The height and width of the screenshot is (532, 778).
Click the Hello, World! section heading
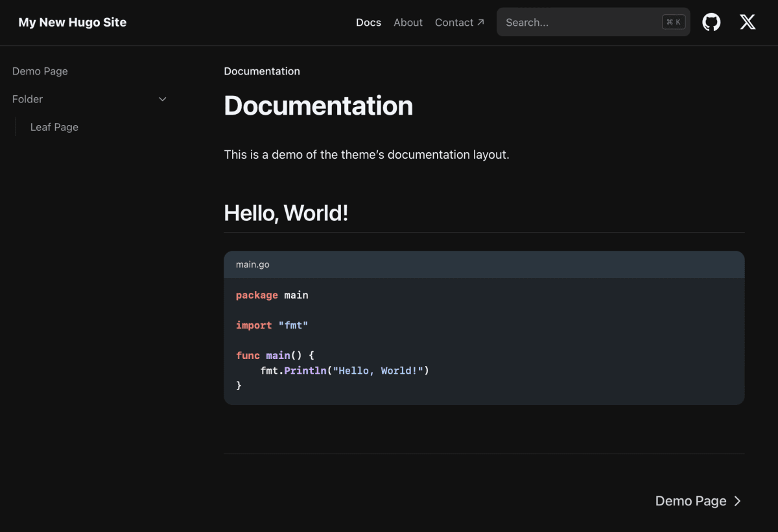286,213
